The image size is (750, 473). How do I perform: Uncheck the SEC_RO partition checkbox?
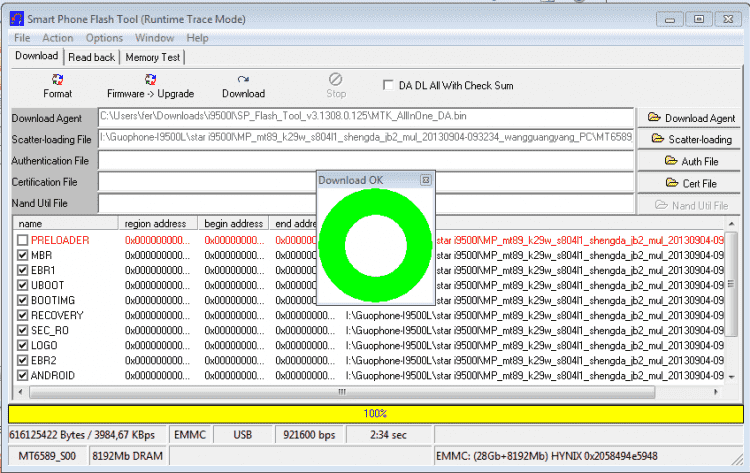tap(22, 330)
